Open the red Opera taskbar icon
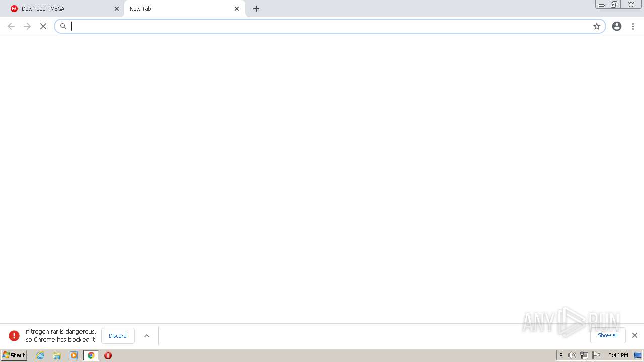644x362 pixels. tap(108, 355)
